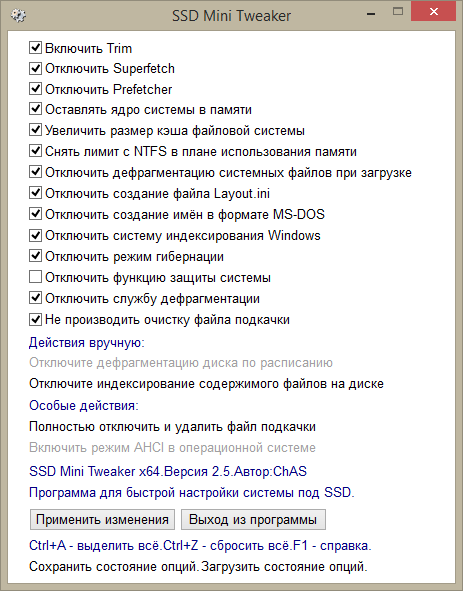Toggle Отключить создание имён в формате MS-DOS
This screenshot has height=591, width=463.
point(35,214)
